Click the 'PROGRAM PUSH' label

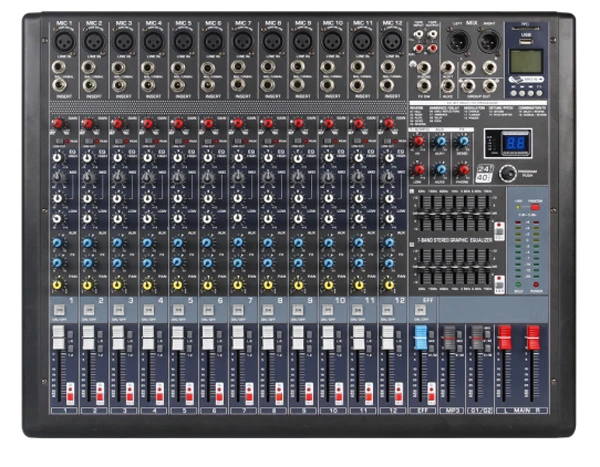click(527, 173)
